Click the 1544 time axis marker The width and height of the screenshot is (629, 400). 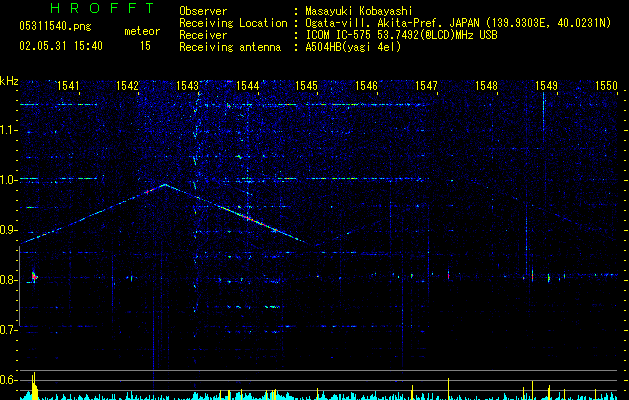[248, 86]
